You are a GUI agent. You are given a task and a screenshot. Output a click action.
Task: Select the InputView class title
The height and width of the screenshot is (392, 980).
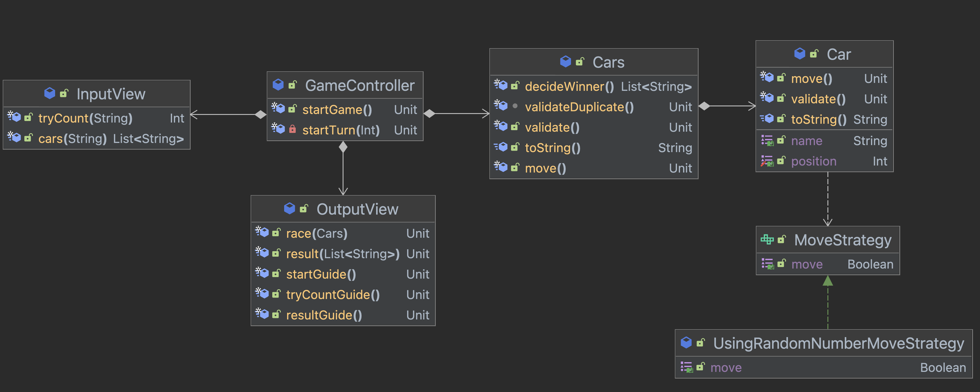point(111,94)
